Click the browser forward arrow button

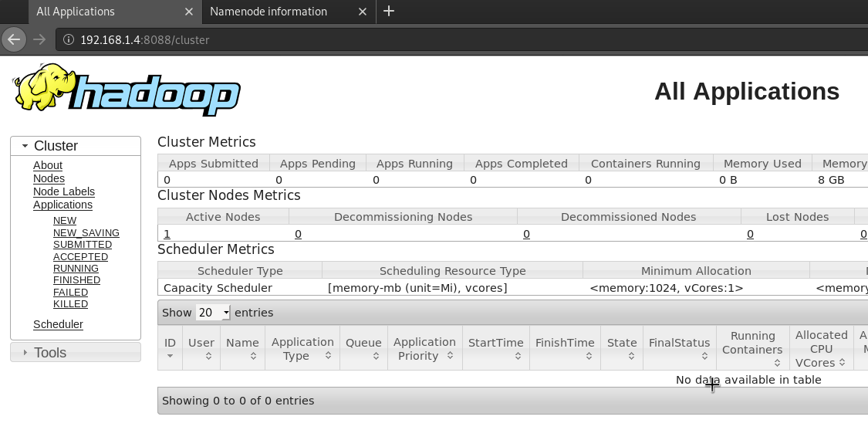pyautogui.click(x=39, y=39)
